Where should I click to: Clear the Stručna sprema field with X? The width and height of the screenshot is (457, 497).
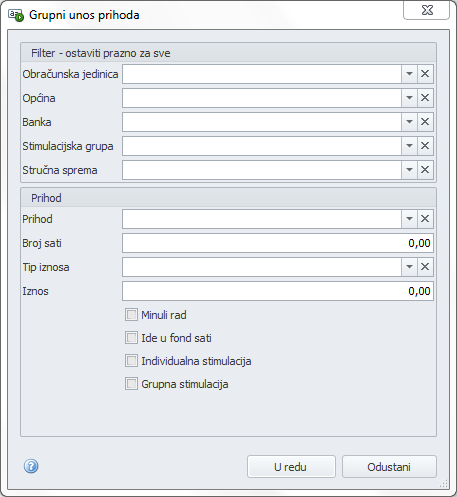click(425, 170)
